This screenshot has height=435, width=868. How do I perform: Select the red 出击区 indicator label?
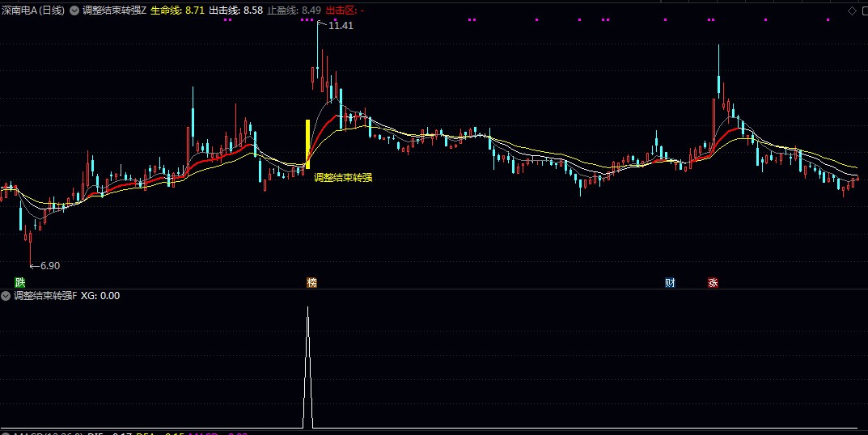point(341,11)
